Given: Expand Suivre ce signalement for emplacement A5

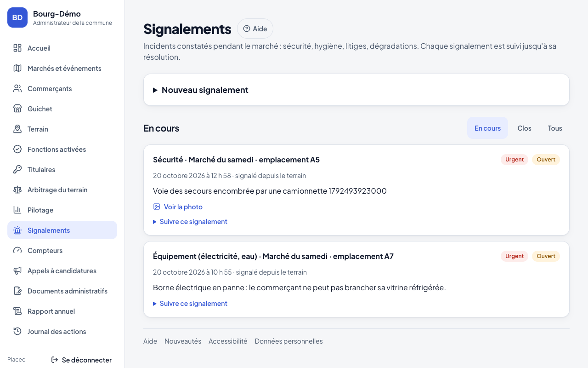Looking at the screenshot, I should pos(190,222).
